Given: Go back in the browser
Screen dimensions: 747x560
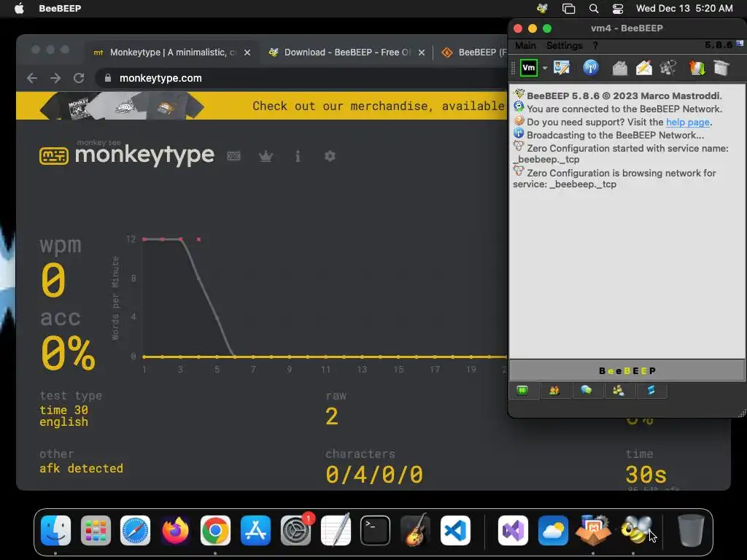Looking at the screenshot, I should coord(32,78).
